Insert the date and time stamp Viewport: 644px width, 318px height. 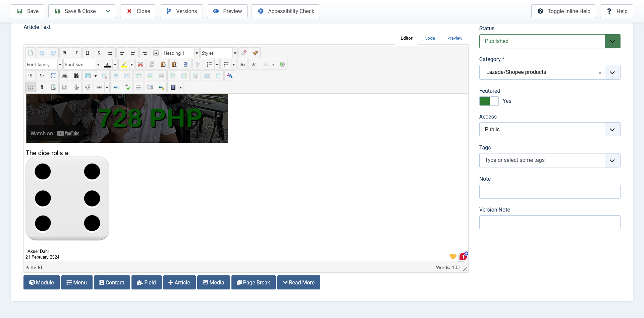tap(282, 64)
